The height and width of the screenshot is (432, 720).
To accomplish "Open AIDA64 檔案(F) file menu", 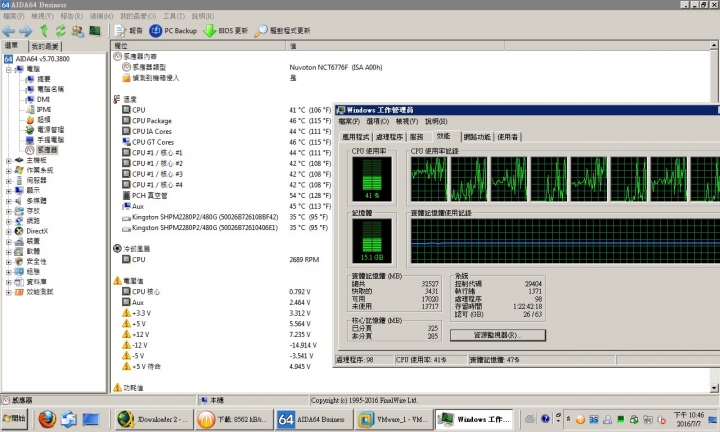I will (x=13, y=16).
